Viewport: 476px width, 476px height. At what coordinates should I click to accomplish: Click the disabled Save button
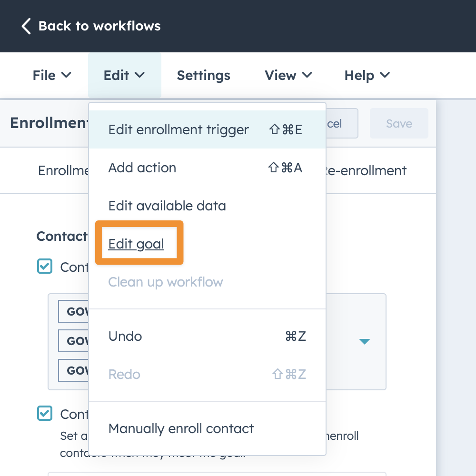(x=399, y=124)
